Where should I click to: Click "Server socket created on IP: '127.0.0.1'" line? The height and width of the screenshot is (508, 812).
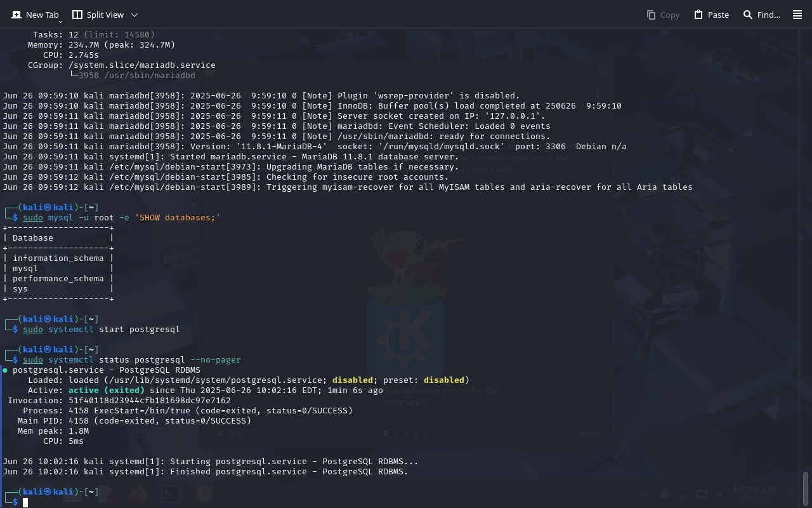[x=274, y=116]
